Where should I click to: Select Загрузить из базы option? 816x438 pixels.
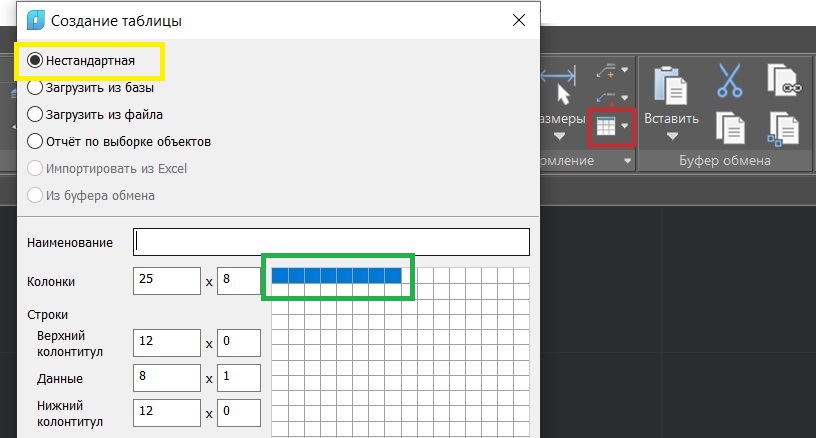click(x=35, y=87)
